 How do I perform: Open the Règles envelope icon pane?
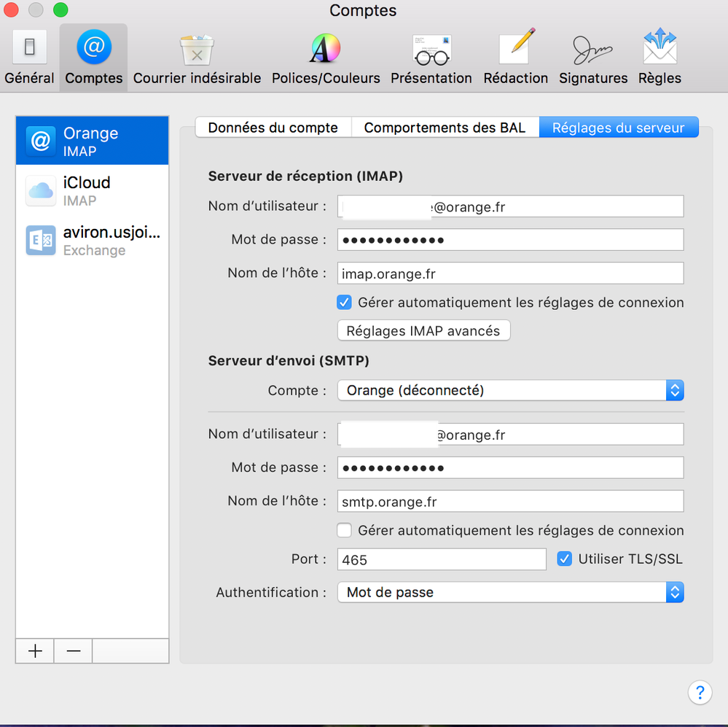[x=659, y=57]
